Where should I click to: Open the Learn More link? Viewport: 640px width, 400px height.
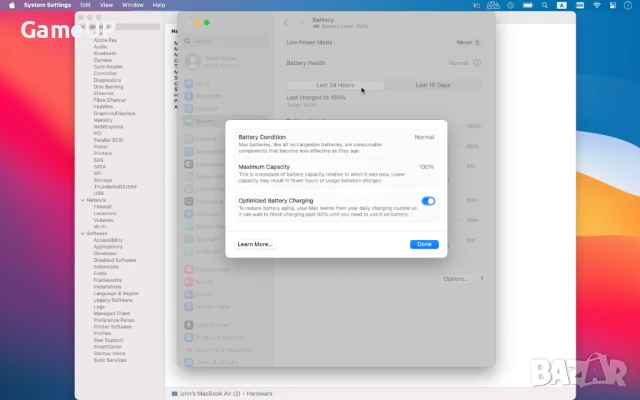tap(255, 244)
